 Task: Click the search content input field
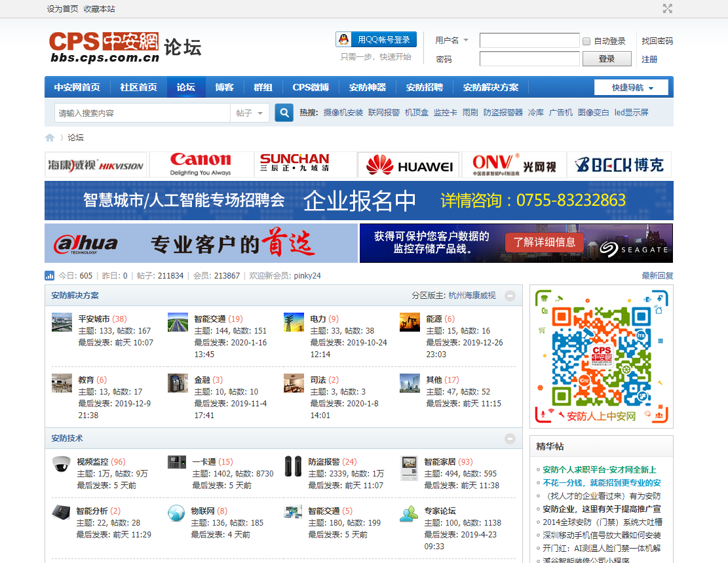(142, 113)
